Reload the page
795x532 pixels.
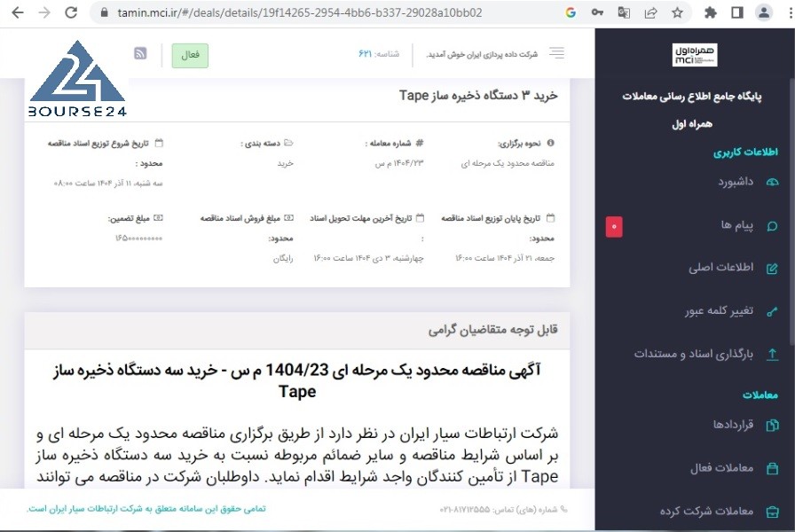[72, 12]
